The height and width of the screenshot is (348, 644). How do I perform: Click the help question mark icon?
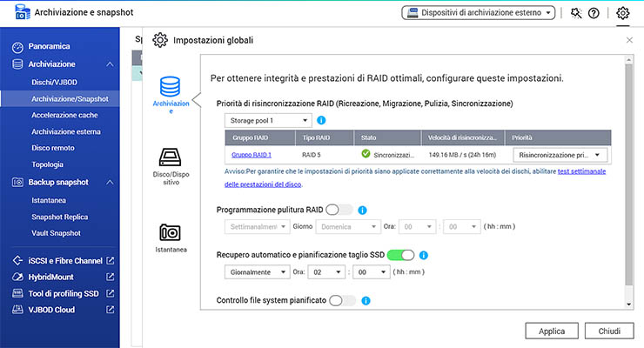coord(594,13)
